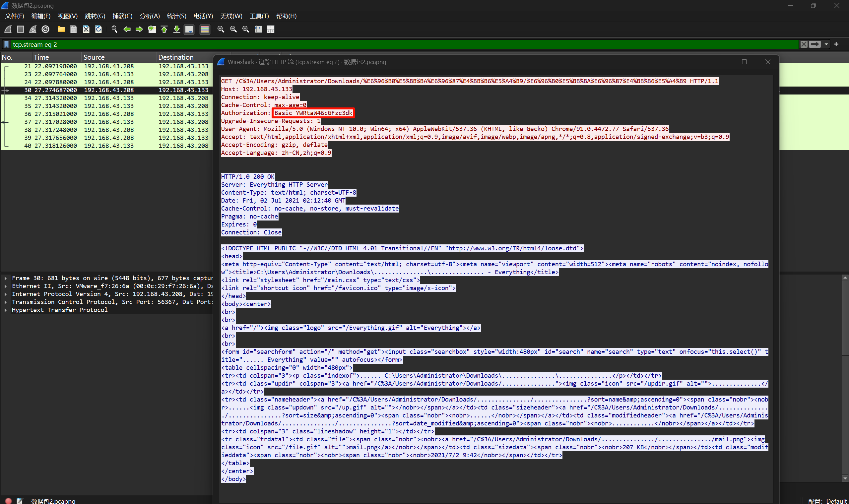Start capturing packets with the shark fin icon
Image resolution: width=849 pixels, height=504 pixels.
tap(8, 29)
